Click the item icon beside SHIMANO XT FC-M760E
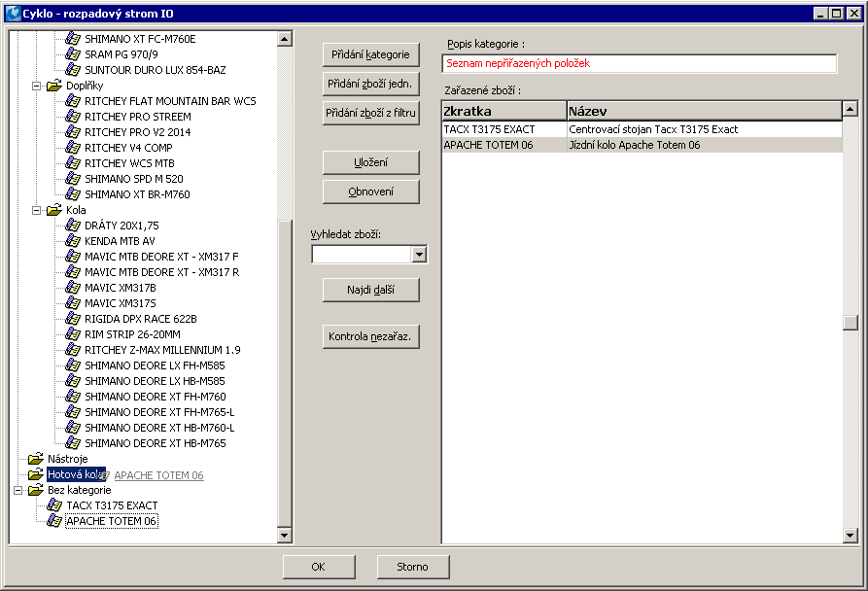The width and height of the screenshot is (868, 591). (73, 39)
